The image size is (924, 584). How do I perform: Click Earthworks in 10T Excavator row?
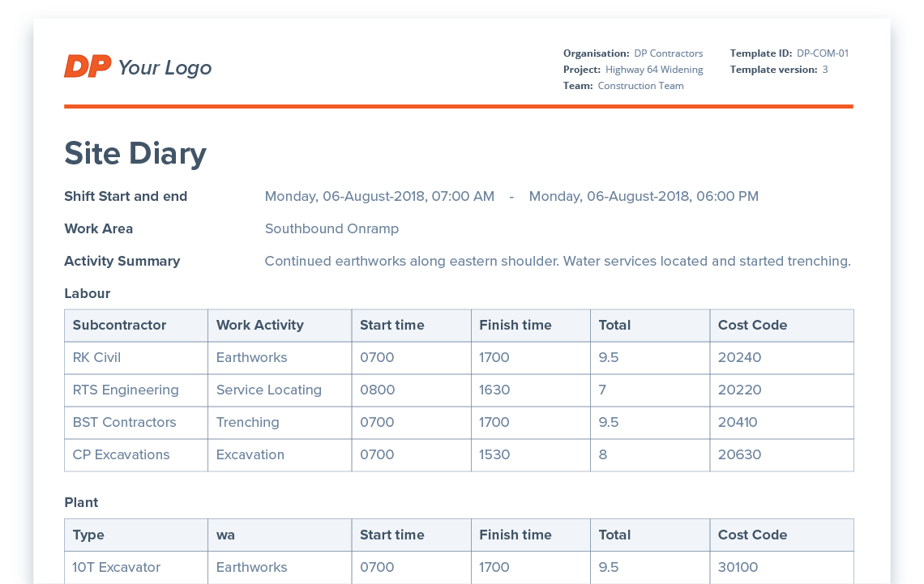click(x=280, y=568)
